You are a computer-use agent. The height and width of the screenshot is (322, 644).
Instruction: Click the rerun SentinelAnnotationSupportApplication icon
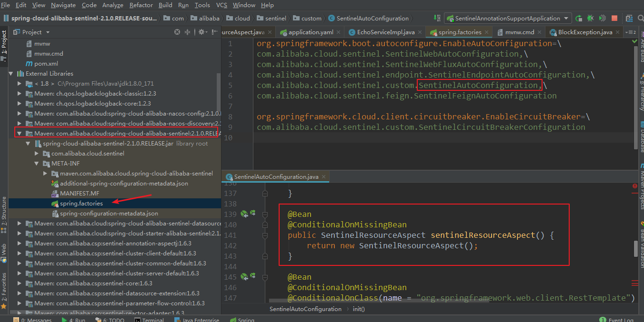click(x=579, y=18)
